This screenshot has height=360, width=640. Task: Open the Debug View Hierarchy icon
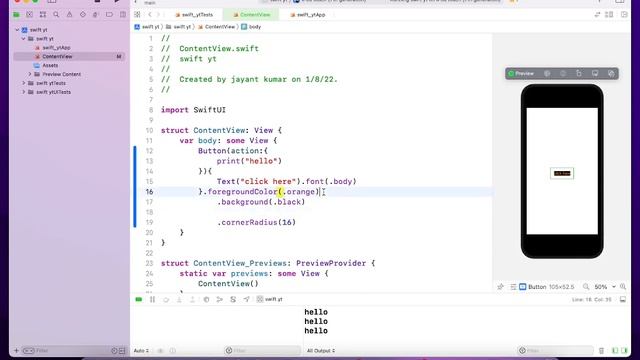[206, 300]
